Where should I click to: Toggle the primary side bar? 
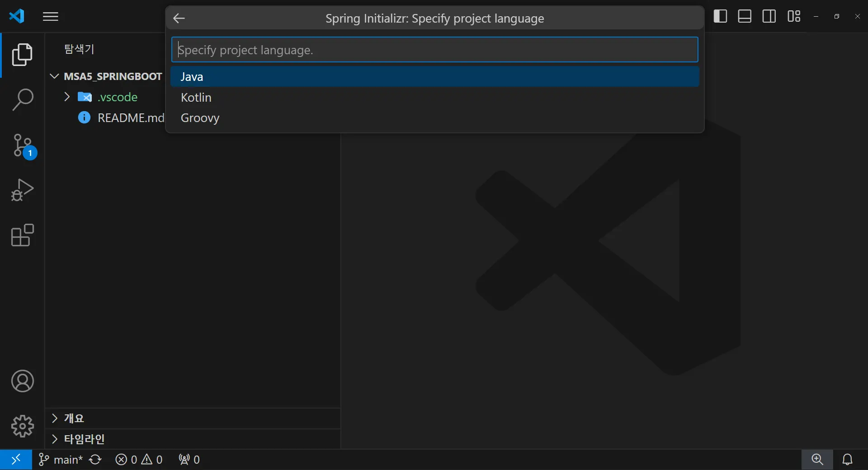click(x=720, y=16)
